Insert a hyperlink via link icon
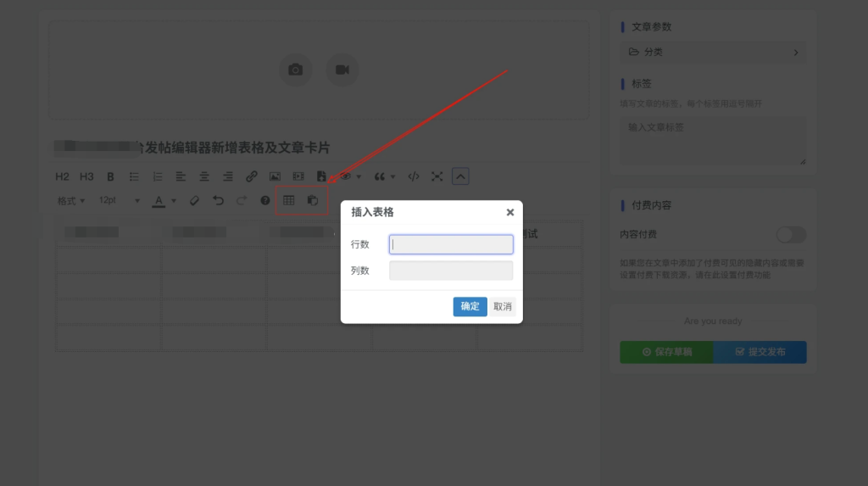The image size is (868, 486). (251, 176)
